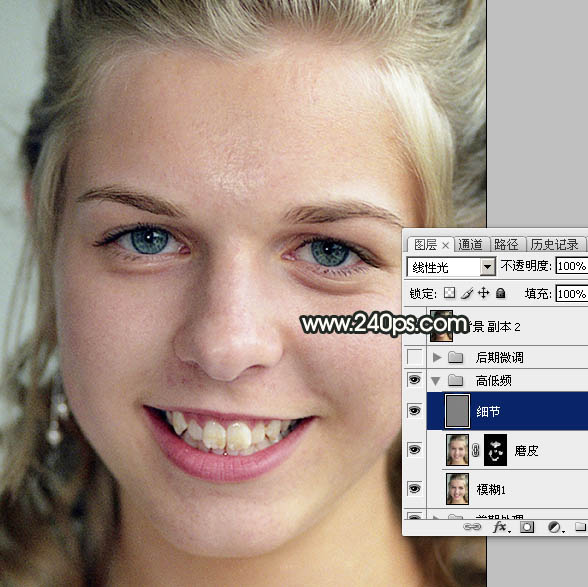Image resolution: width=588 pixels, height=587 pixels.
Task: Hide the 磨皮 layer via eye icon
Action: tap(415, 449)
